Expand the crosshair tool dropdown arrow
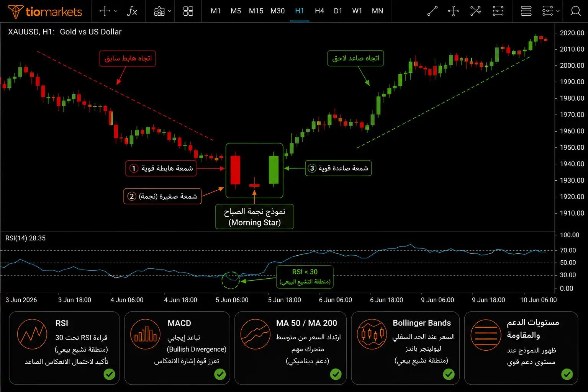This screenshot has height=392, width=588. [x=116, y=11]
